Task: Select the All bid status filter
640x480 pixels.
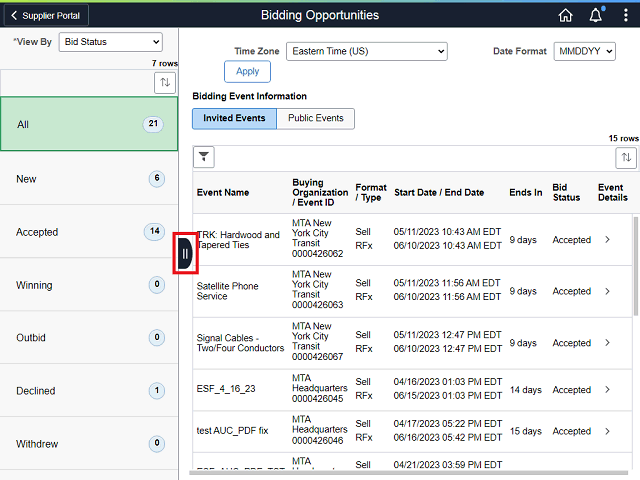Action: tap(89, 124)
